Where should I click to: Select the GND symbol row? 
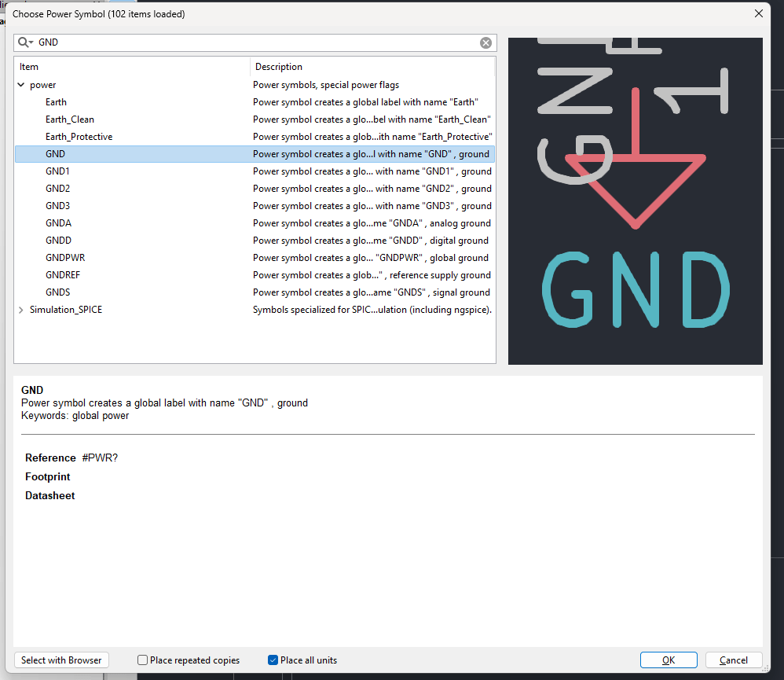coord(255,154)
